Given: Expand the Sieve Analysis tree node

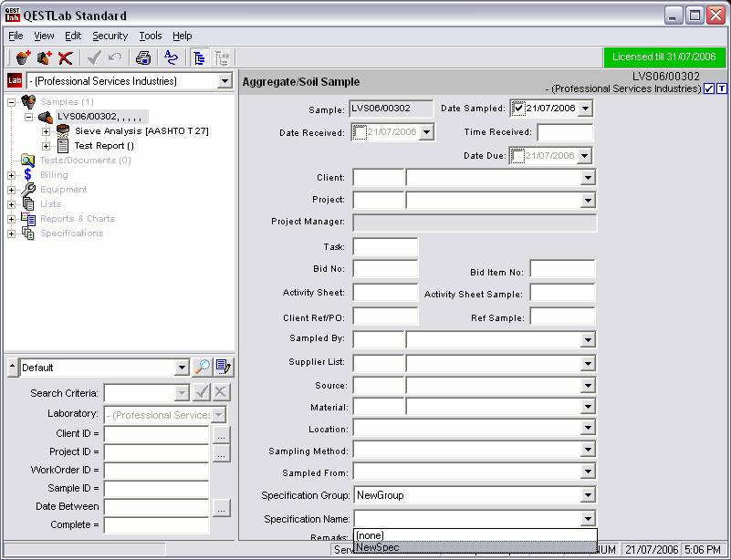Looking at the screenshot, I should click(x=47, y=131).
